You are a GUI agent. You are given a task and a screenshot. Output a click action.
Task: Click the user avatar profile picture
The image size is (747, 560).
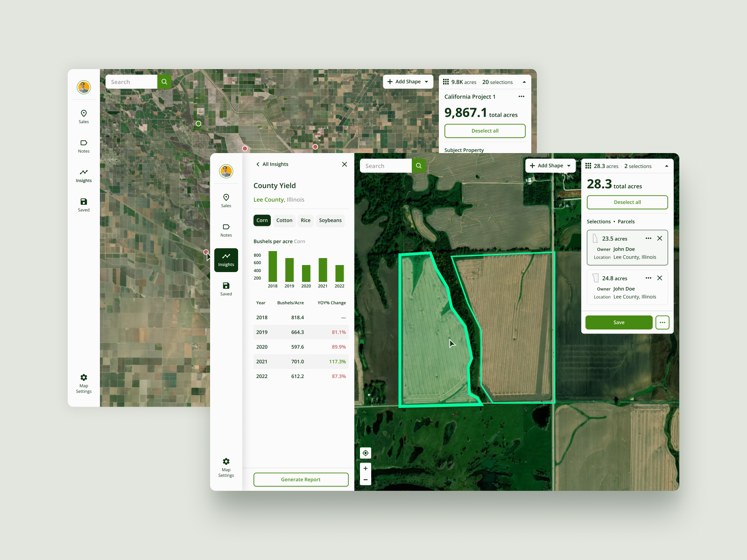click(226, 171)
